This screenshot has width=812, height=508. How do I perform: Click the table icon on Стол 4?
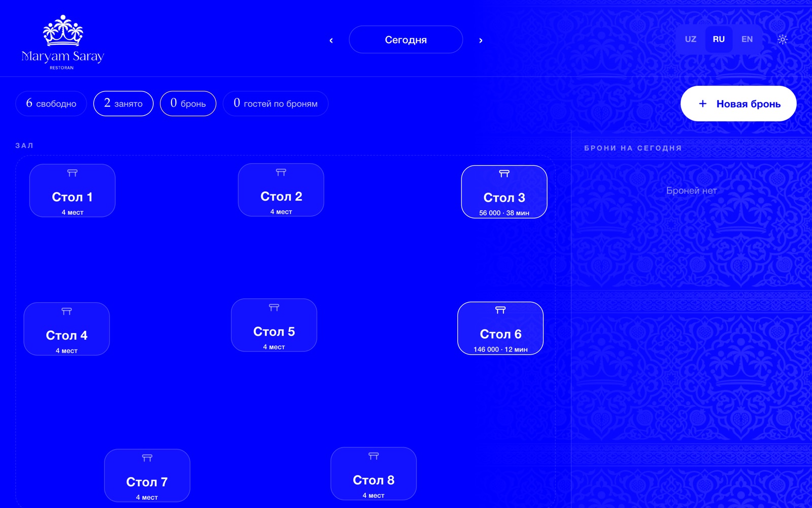67,311
